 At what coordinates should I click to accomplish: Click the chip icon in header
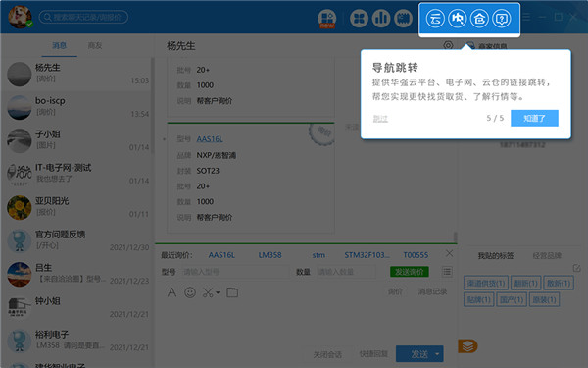point(403,18)
